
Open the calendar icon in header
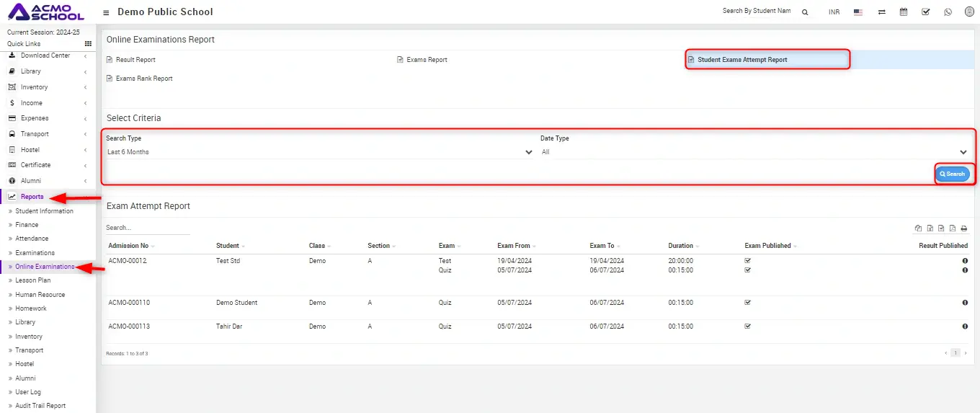(x=904, y=12)
